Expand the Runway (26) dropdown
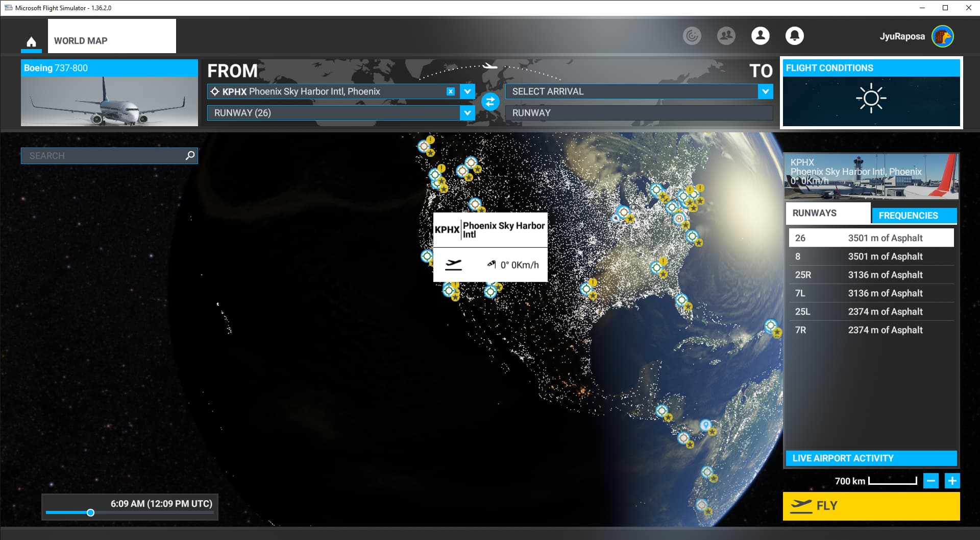Image resolution: width=980 pixels, height=540 pixels. point(467,113)
